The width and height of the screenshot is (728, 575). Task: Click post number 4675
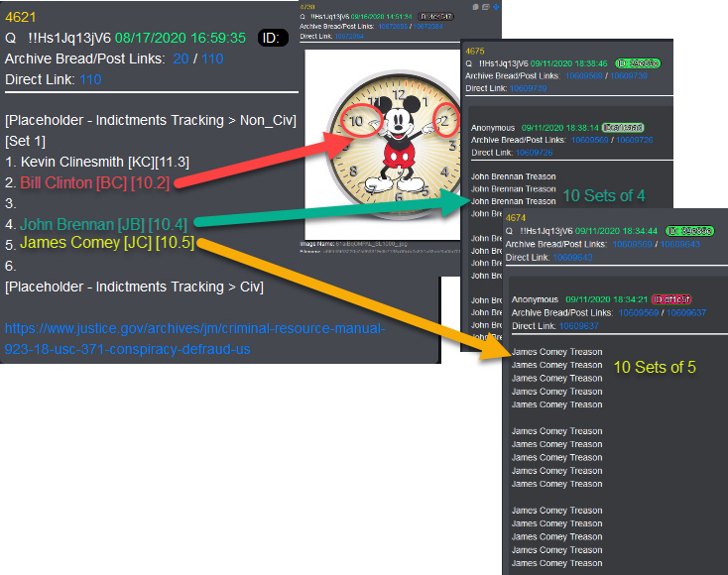[475, 51]
